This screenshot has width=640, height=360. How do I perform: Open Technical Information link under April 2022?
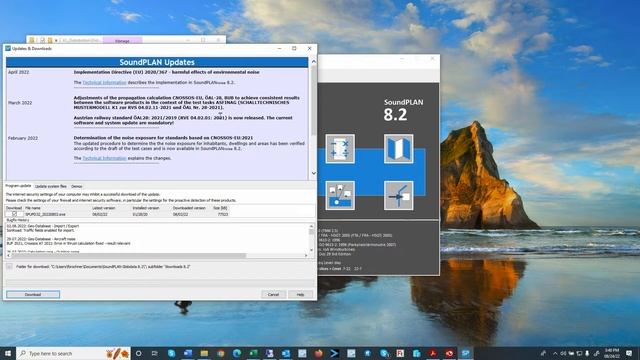coord(104,82)
